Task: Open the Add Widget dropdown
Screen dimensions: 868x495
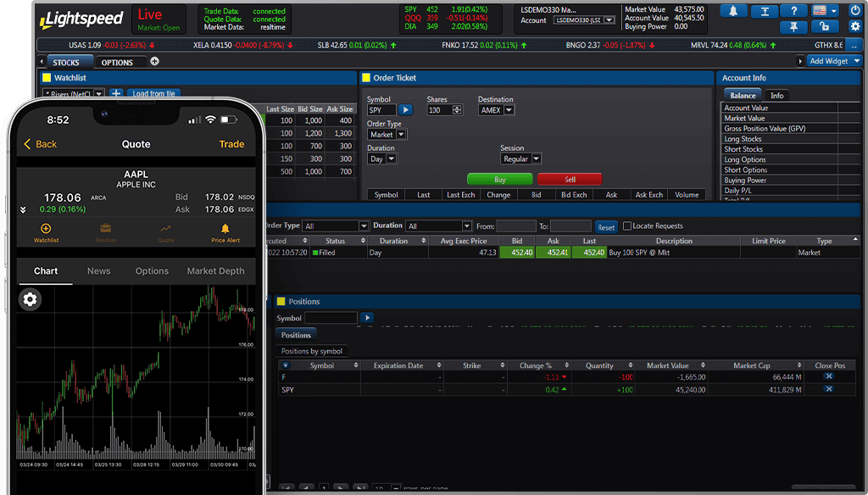Action: pyautogui.click(x=833, y=61)
